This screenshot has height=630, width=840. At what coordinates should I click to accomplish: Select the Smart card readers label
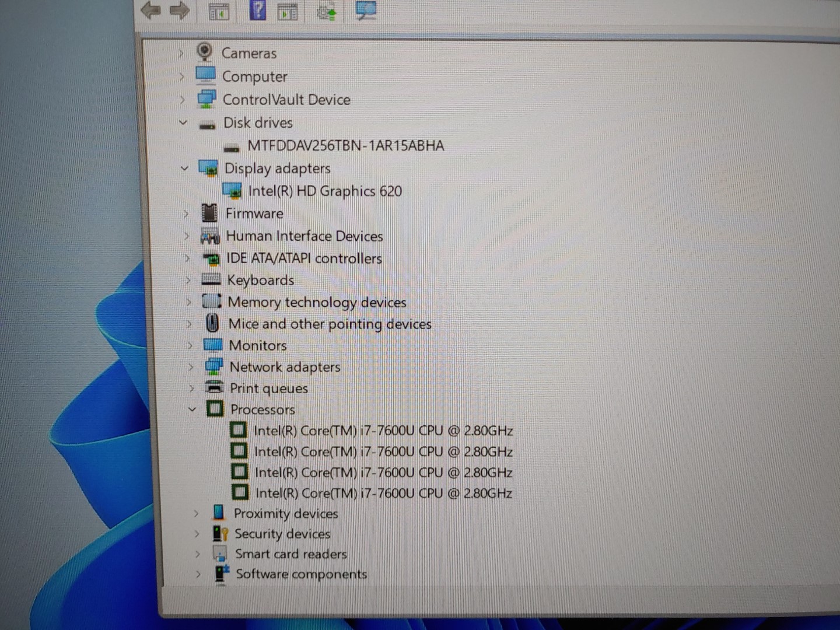pos(291,554)
